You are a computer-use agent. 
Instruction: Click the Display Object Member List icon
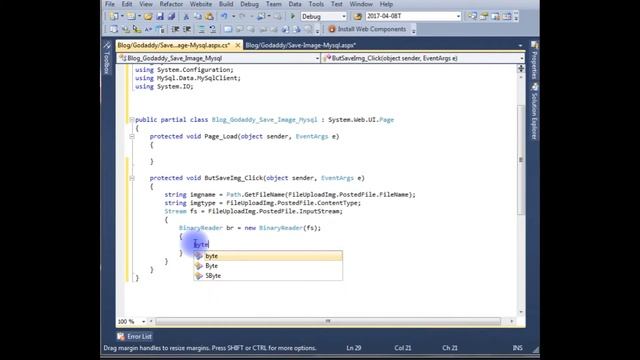[x=114, y=29]
